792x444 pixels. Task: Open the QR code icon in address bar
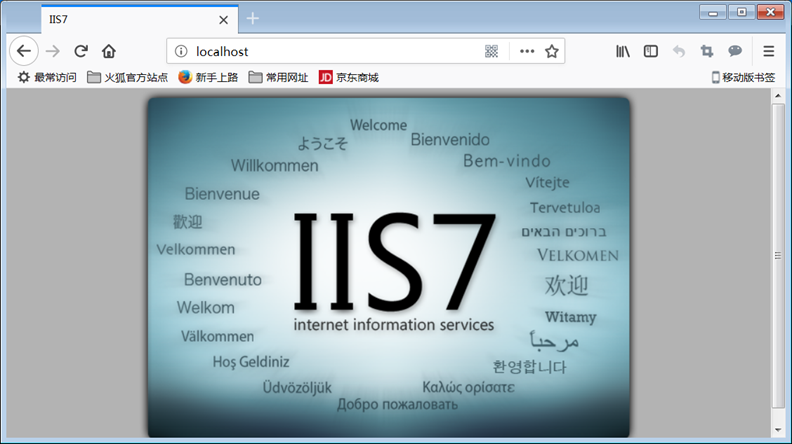coord(491,51)
